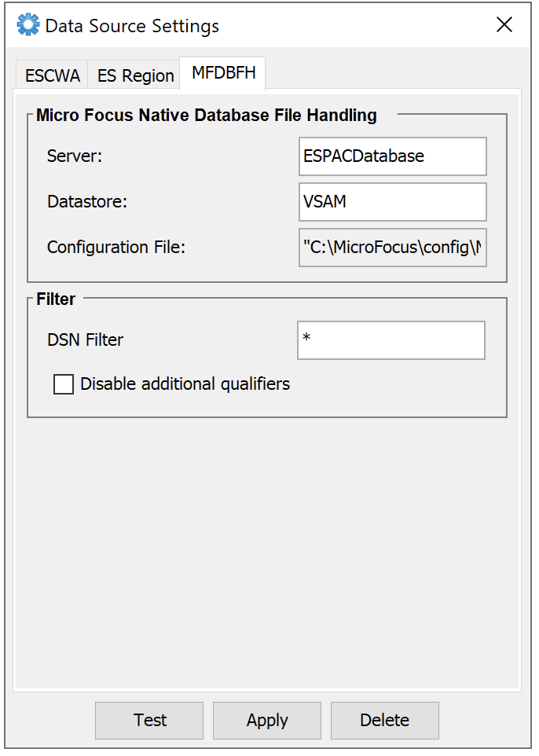Click the DSN Filter field showing asterisk
This screenshot has height=756, width=539.
[x=390, y=339]
